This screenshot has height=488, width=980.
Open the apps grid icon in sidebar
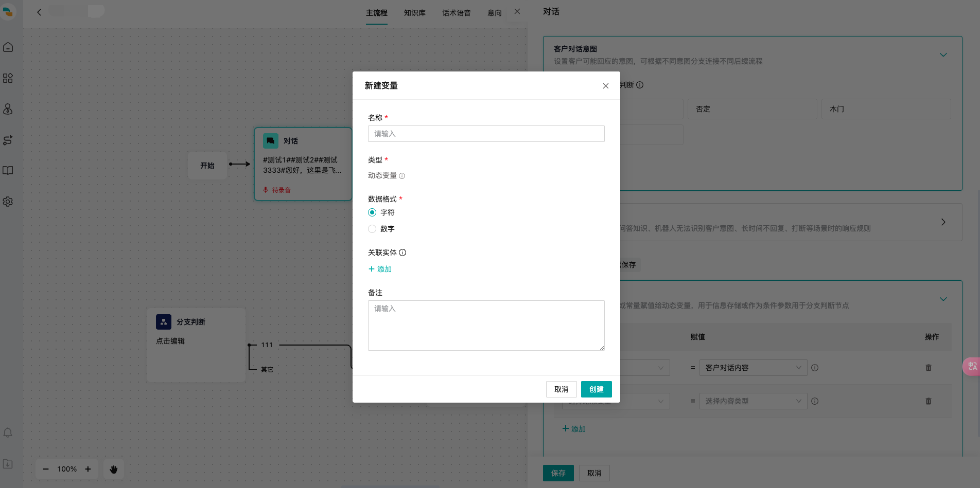tap(8, 78)
